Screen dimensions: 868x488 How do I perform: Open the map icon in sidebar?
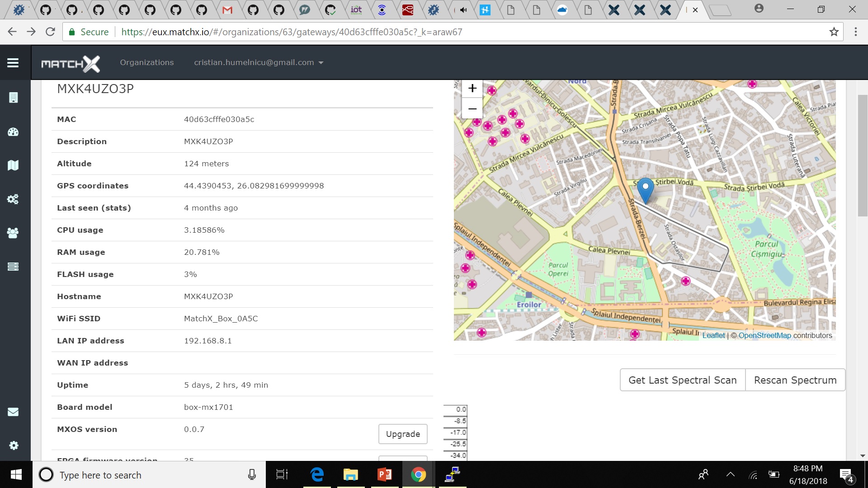pos(13,165)
